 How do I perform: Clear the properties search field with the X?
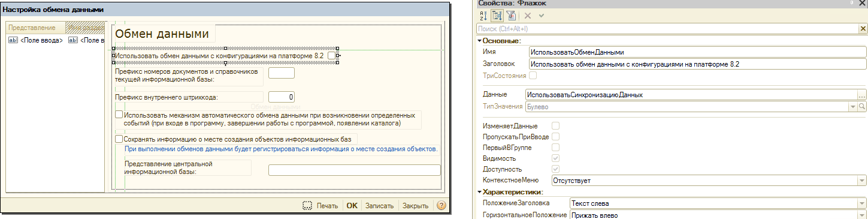click(x=863, y=29)
